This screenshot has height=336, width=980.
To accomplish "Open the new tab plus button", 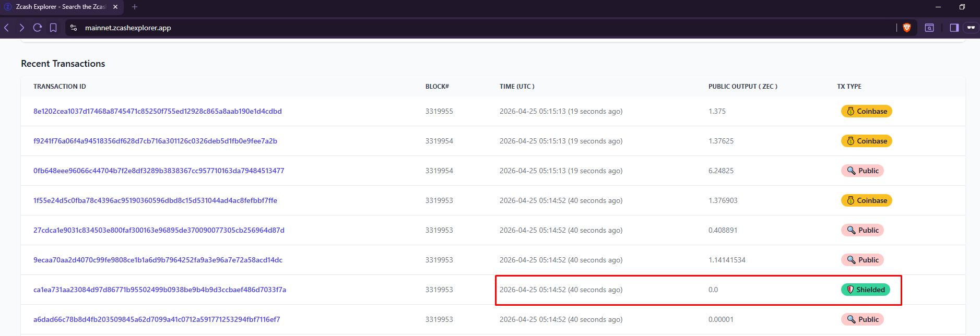I will pos(135,7).
